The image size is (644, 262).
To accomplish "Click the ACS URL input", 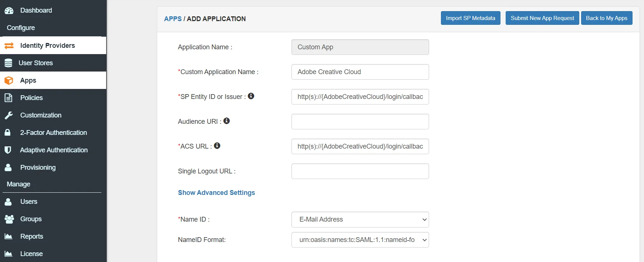I will 360,146.
